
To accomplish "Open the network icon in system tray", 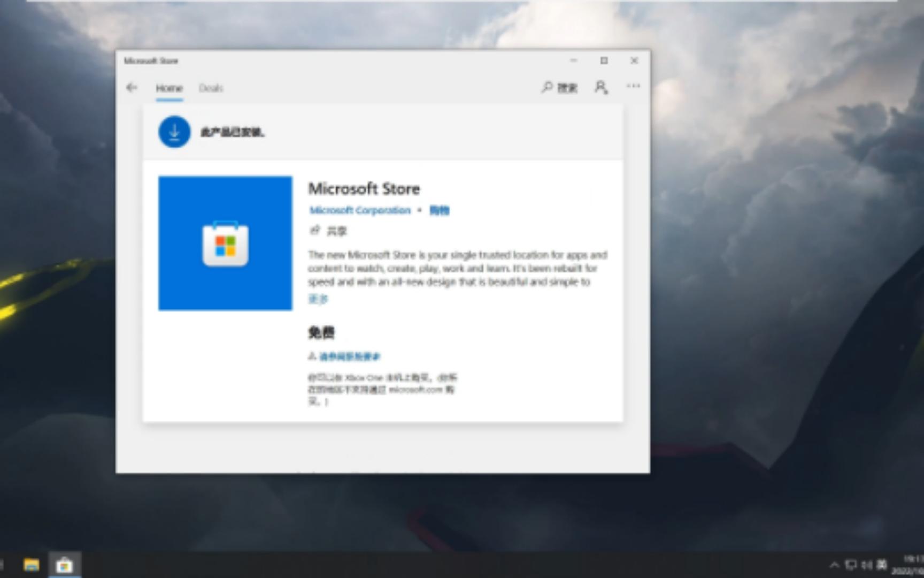I will (x=851, y=565).
